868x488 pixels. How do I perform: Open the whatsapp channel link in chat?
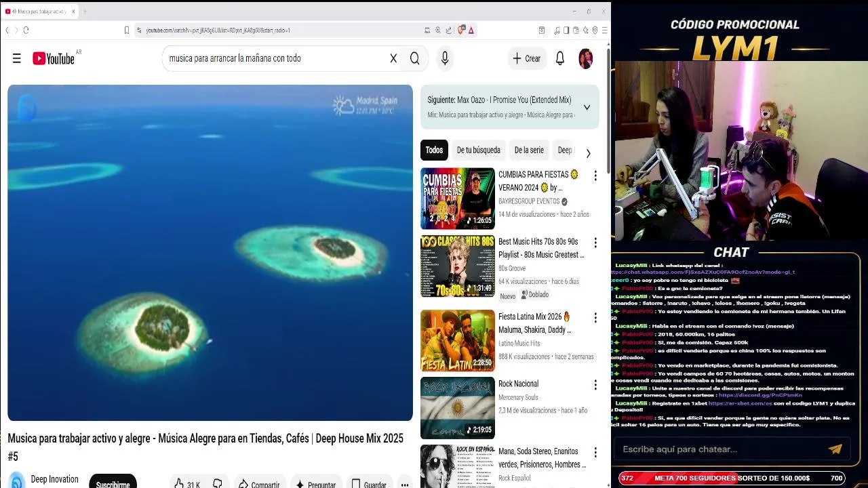[703, 272]
